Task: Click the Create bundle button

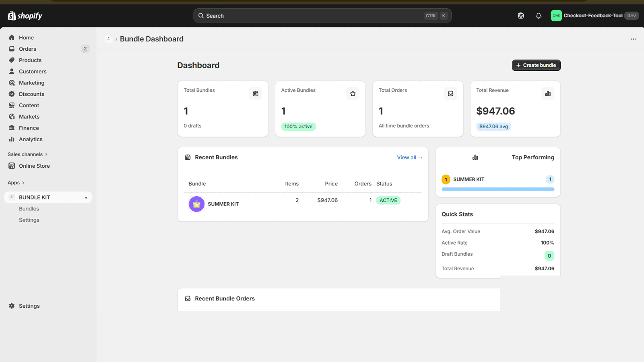Action: [x=536, y=65]
